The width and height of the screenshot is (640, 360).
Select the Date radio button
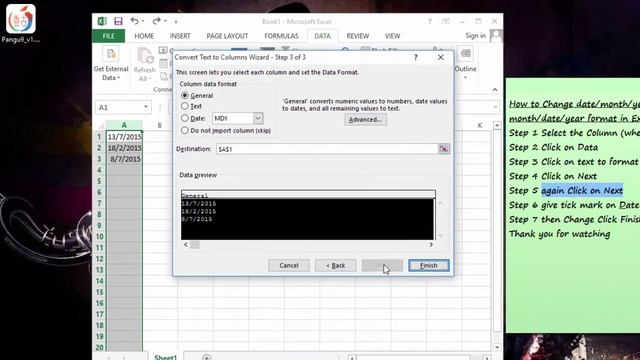click(x=185, y=118)
